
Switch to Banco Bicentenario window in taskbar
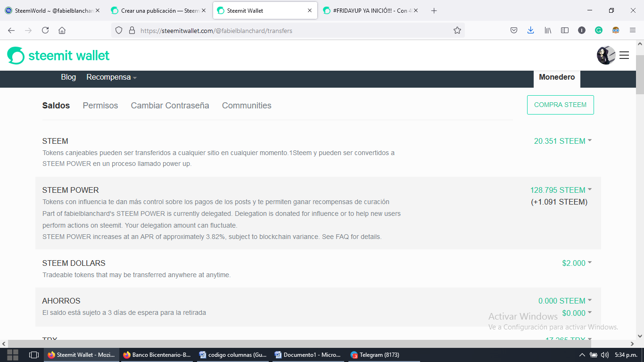coord(157,355)
